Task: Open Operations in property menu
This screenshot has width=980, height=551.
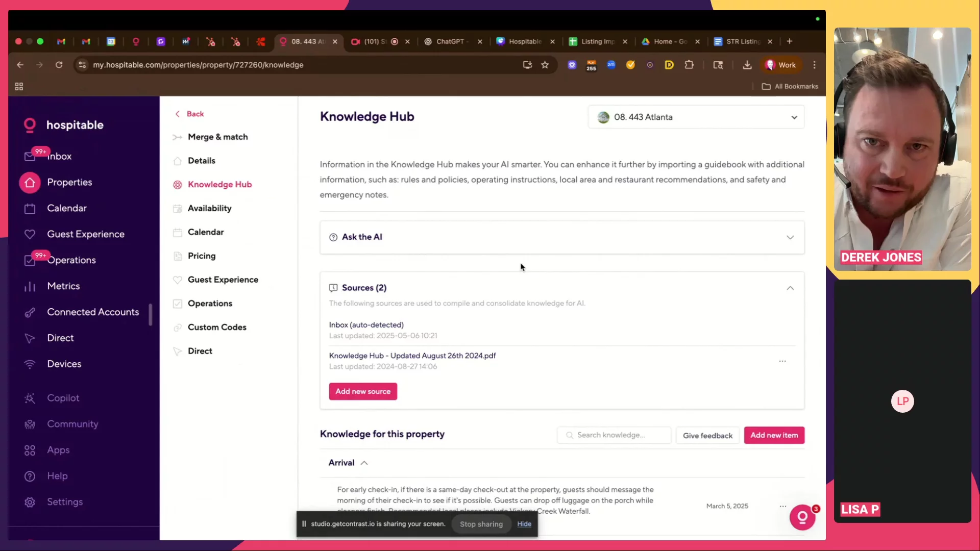Action: 210,304
